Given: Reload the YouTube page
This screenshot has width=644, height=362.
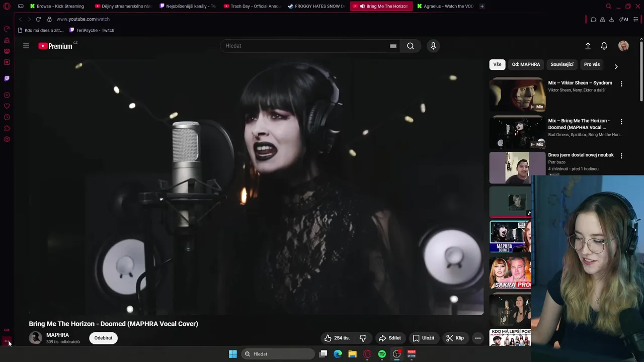Looking at the screenshot, I should pyautogui.click(x=38, y=19).
